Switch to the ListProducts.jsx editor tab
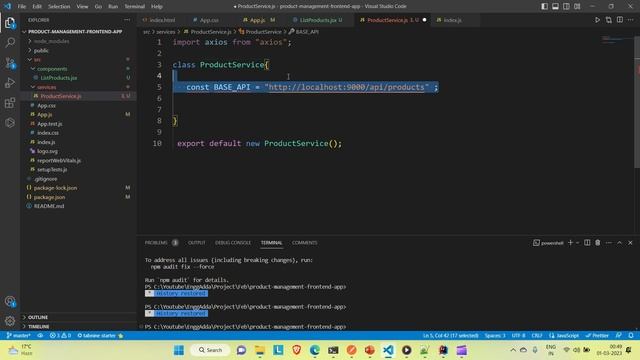 tap(320, 20)
